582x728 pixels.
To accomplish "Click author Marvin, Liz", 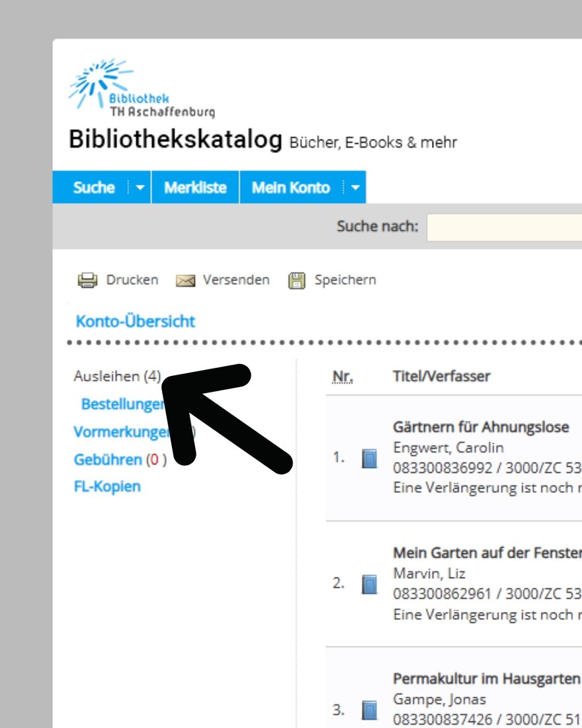I will click(x=429, y=573).
